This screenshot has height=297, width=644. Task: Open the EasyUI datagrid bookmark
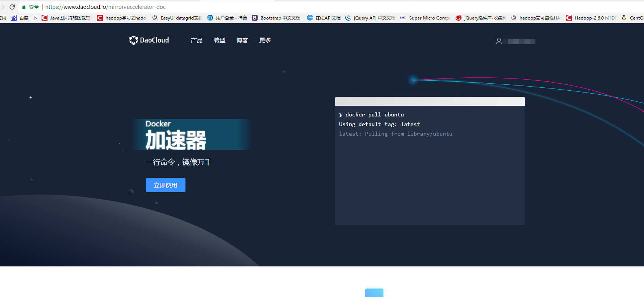point(177,18)
